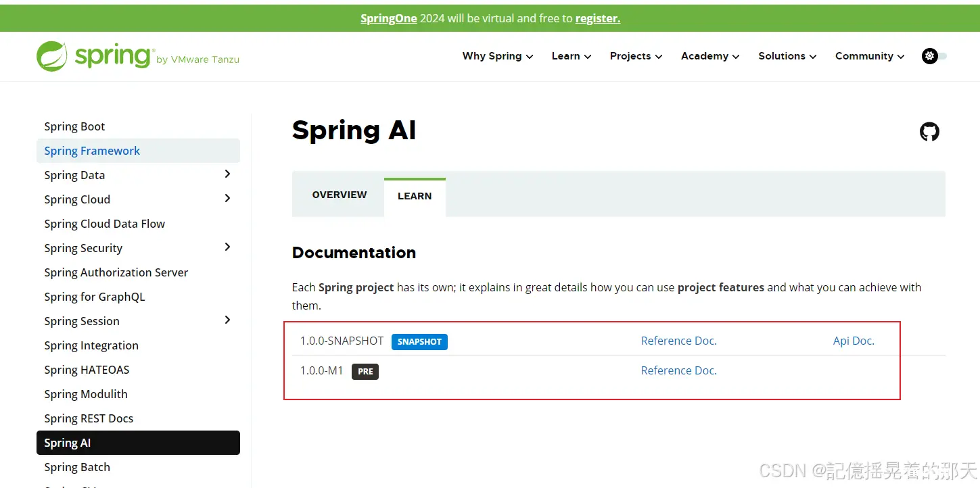Expand the Why Spring menu

pyautogui.click(x=498, y=56)
